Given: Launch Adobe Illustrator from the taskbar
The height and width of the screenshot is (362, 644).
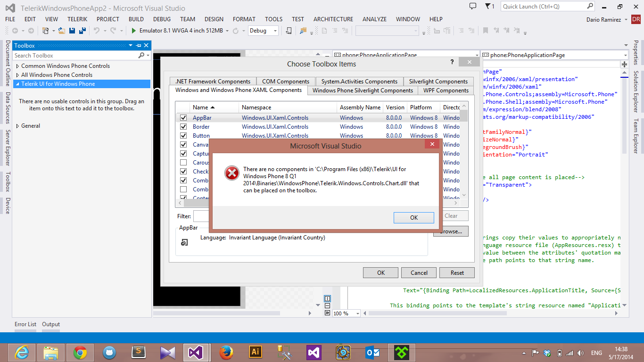Looking at the screenshot, I should coord(255,352).
